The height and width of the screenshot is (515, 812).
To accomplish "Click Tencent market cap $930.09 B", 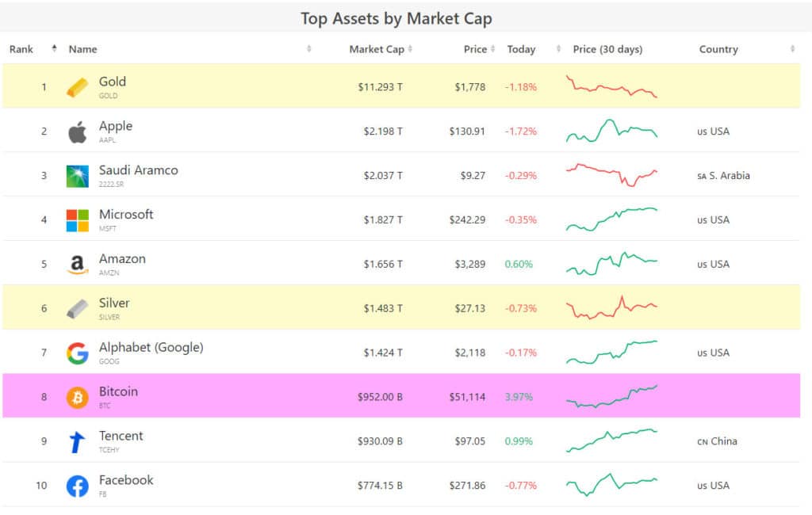I will (380, 441).
